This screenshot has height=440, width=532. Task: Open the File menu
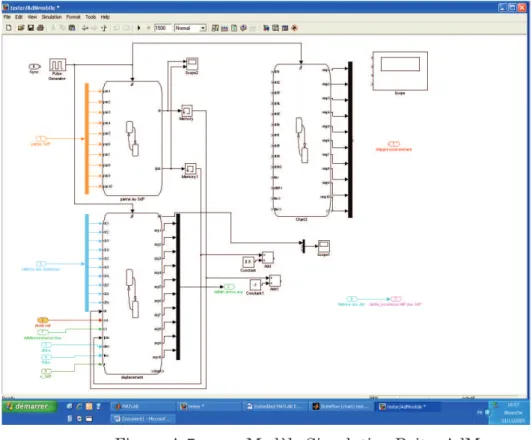[7, 17]
